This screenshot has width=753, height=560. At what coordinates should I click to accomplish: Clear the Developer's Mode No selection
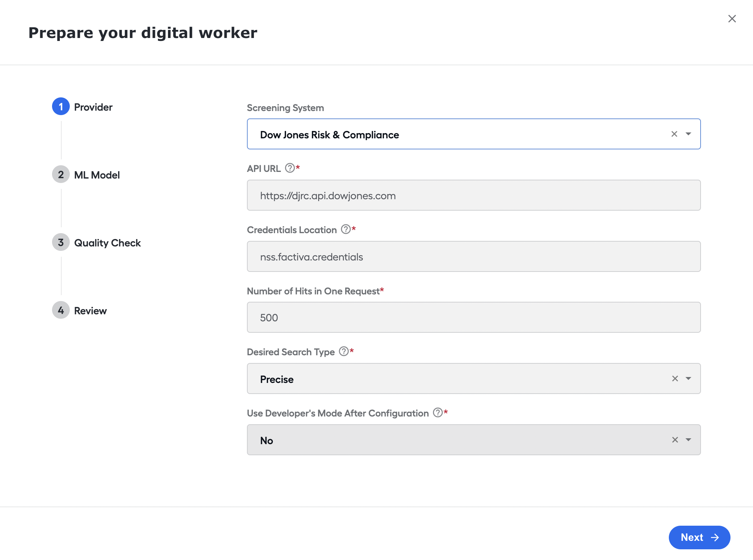[x=675, y=440]
